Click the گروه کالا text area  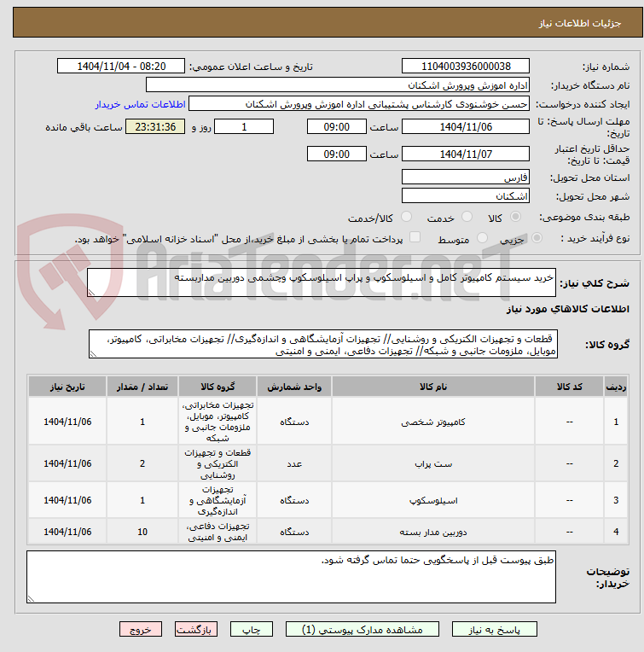point(322,344)
